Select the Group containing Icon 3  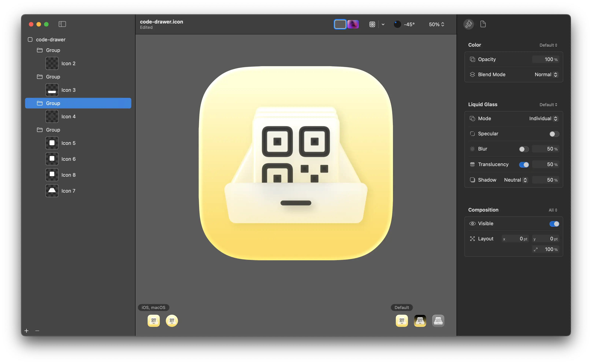click(78, 77)
